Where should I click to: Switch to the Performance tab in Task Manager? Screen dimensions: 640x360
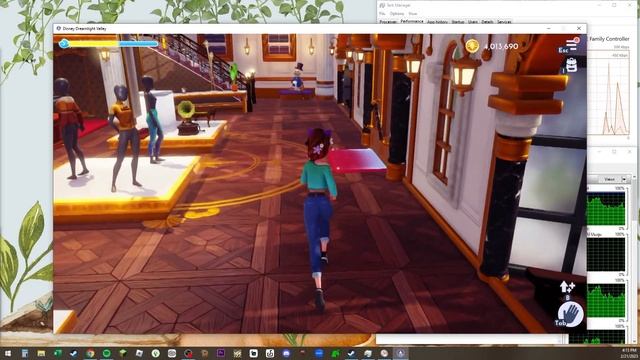[412, 21]
